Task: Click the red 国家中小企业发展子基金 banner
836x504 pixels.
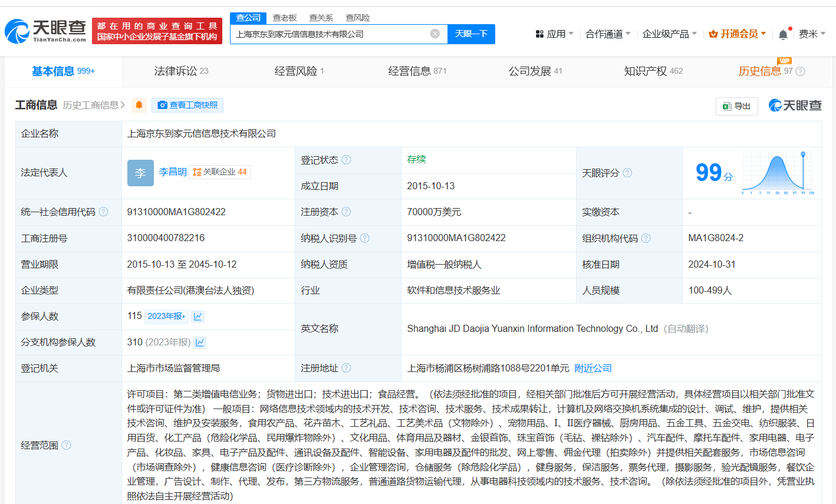Action: [x=157, y=31]
